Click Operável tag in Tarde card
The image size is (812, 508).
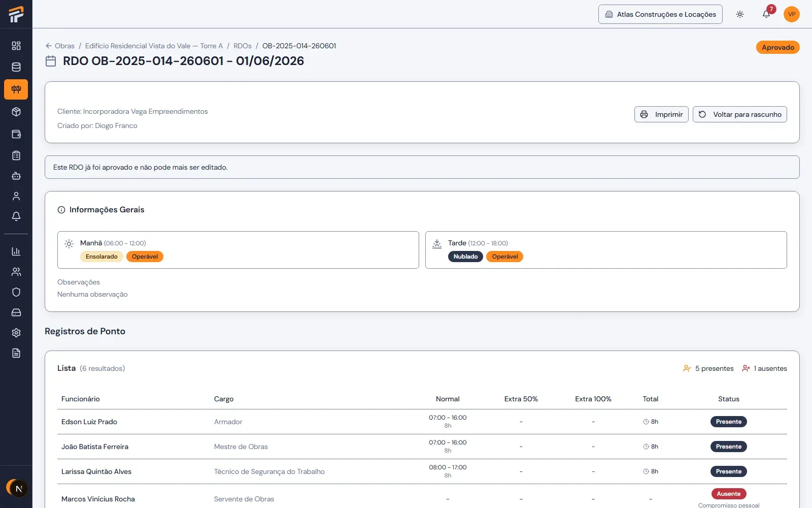505,257
